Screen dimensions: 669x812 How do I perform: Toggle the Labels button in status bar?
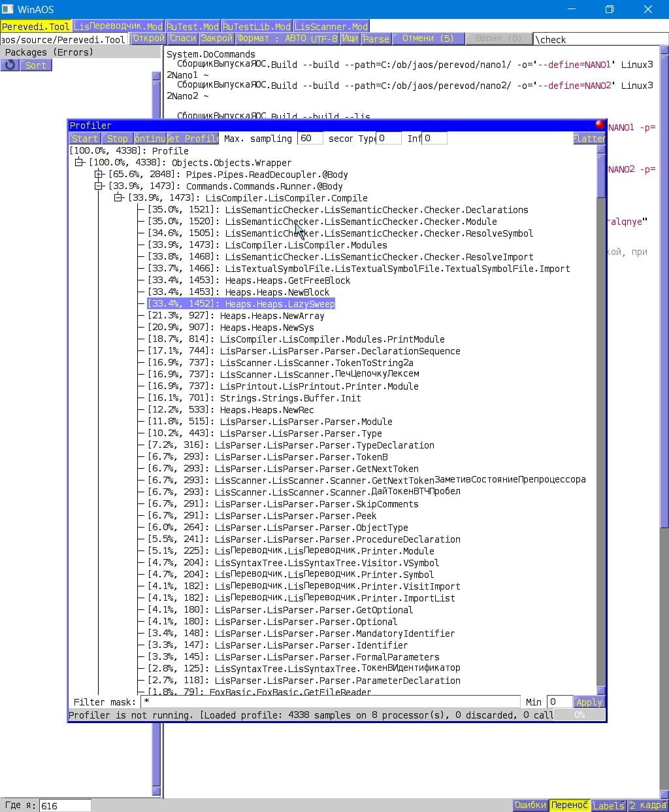(x=608, y=805)
